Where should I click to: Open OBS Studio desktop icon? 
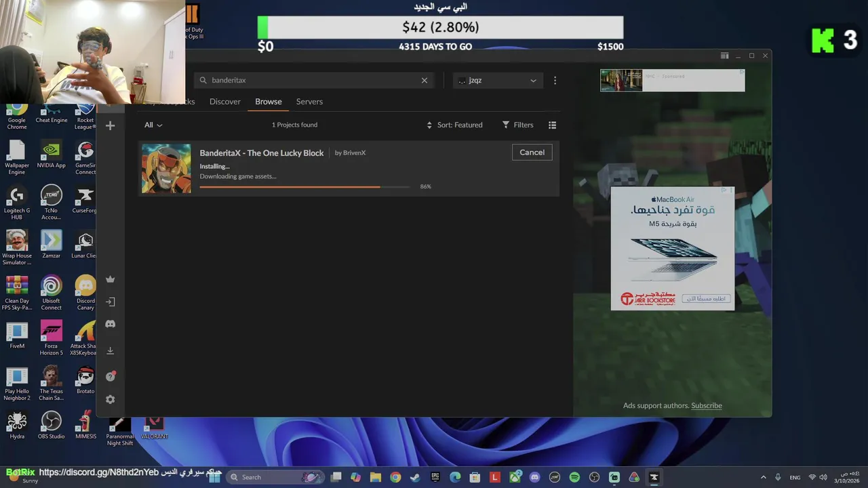[x=52, y=425]
